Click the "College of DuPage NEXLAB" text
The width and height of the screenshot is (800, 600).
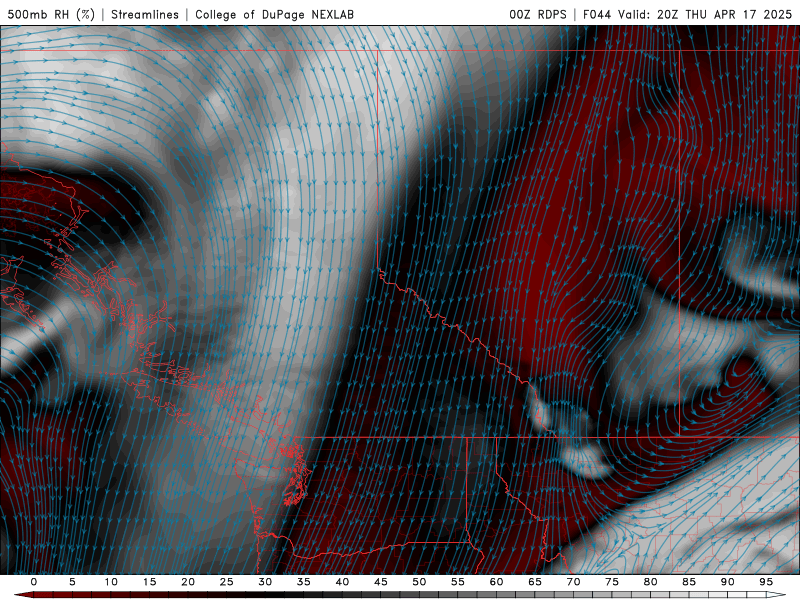pos(274,14)
